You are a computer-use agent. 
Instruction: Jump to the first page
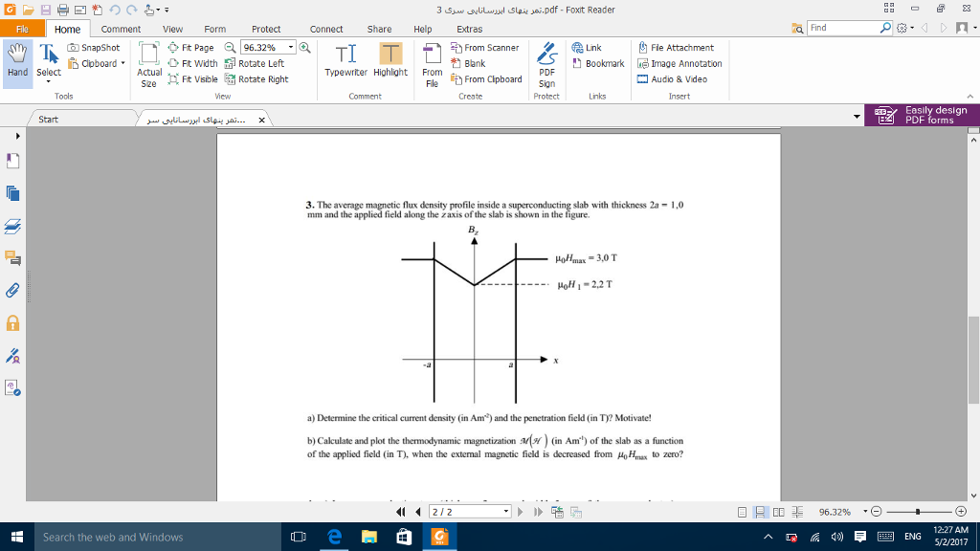pos(401,512)
